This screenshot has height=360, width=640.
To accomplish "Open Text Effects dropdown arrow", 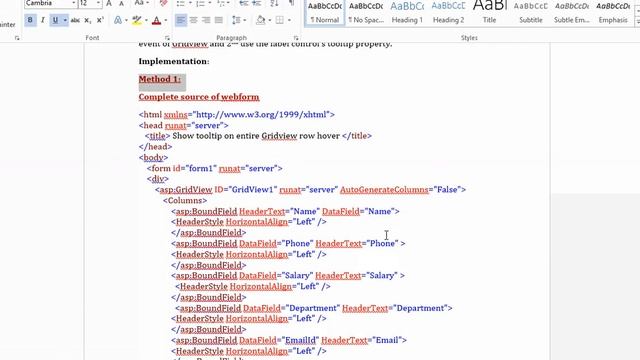I will (x=126, y=20).
